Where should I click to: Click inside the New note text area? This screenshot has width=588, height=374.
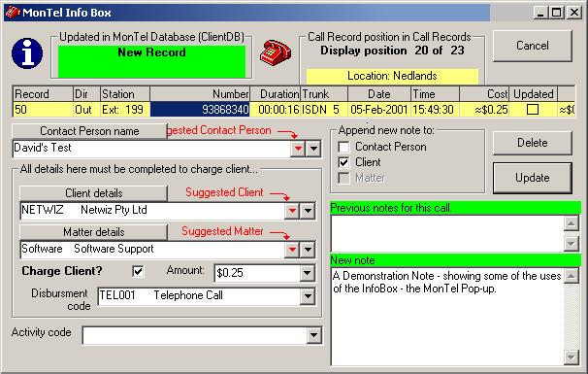click(x=447, y=316)
